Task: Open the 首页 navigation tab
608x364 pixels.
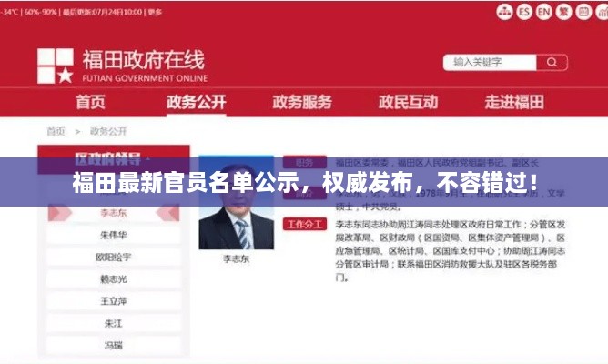Action: 90,102
